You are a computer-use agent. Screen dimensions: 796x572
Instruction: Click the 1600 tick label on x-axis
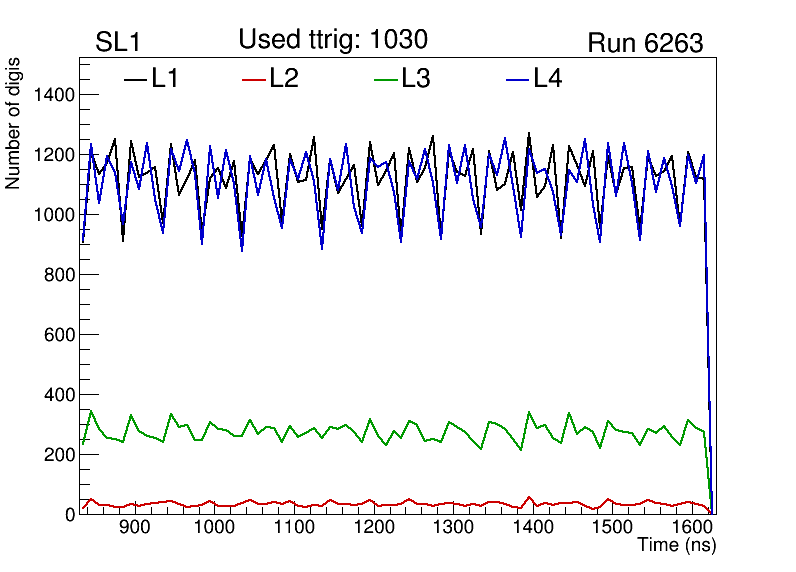point(691,528)
